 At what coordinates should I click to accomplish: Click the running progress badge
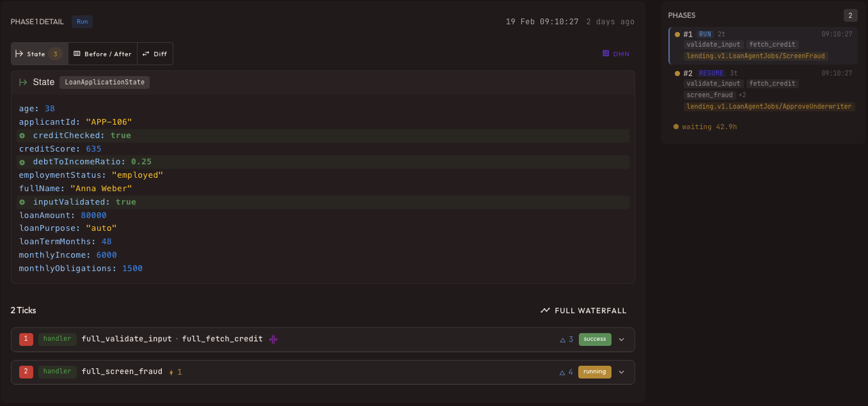point(594,371)
